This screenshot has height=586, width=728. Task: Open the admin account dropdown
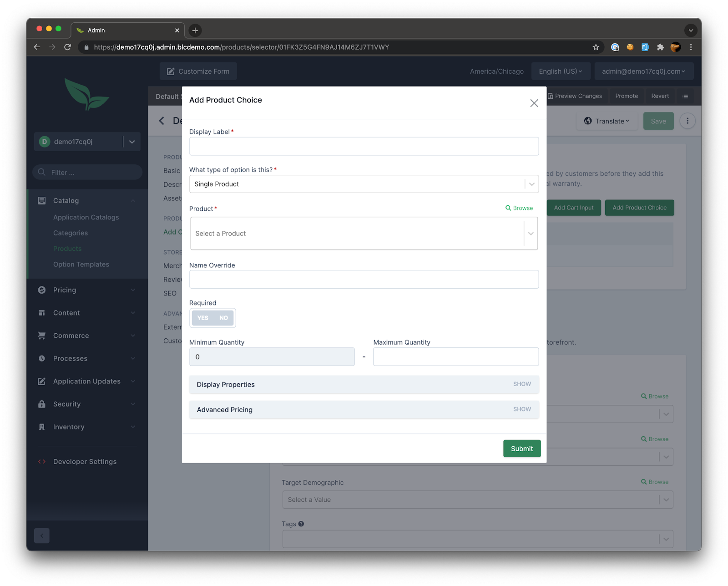[x=644, y=71]
